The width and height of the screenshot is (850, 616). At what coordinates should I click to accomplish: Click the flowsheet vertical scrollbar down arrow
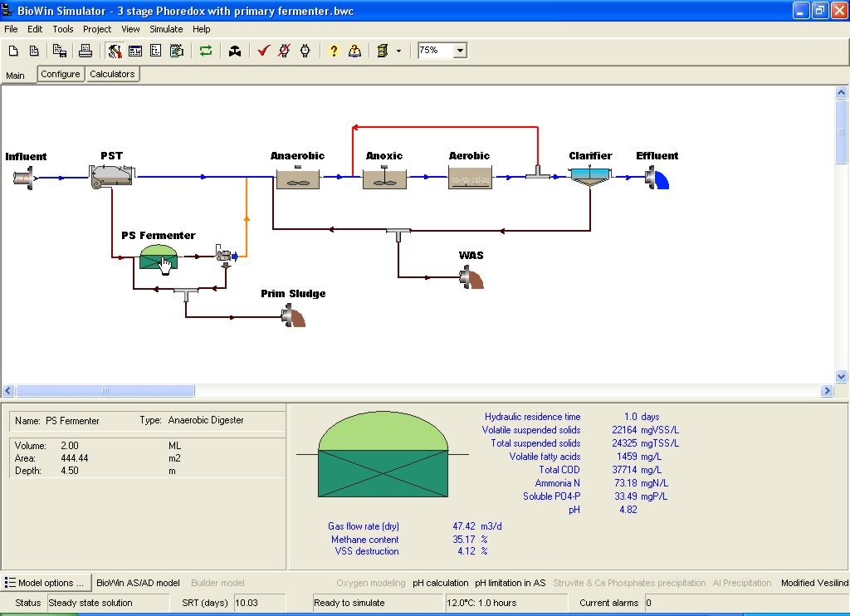tap(841, 376)
